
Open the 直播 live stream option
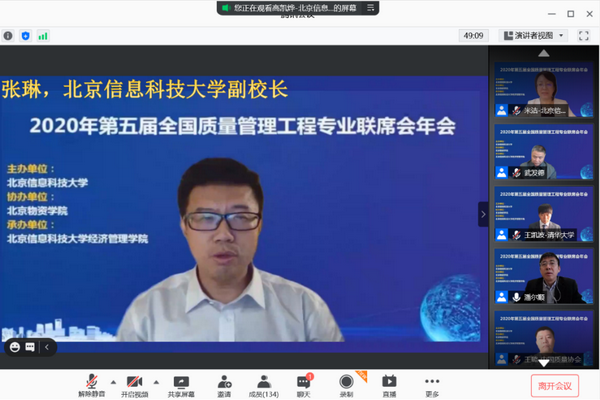pyautogui.click(x=389, y=383)
